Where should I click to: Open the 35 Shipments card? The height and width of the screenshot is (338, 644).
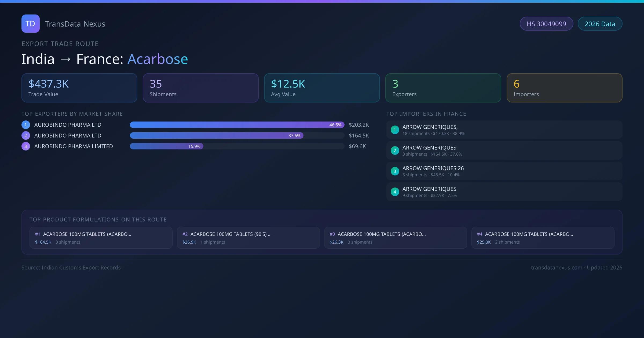point(200,88)
